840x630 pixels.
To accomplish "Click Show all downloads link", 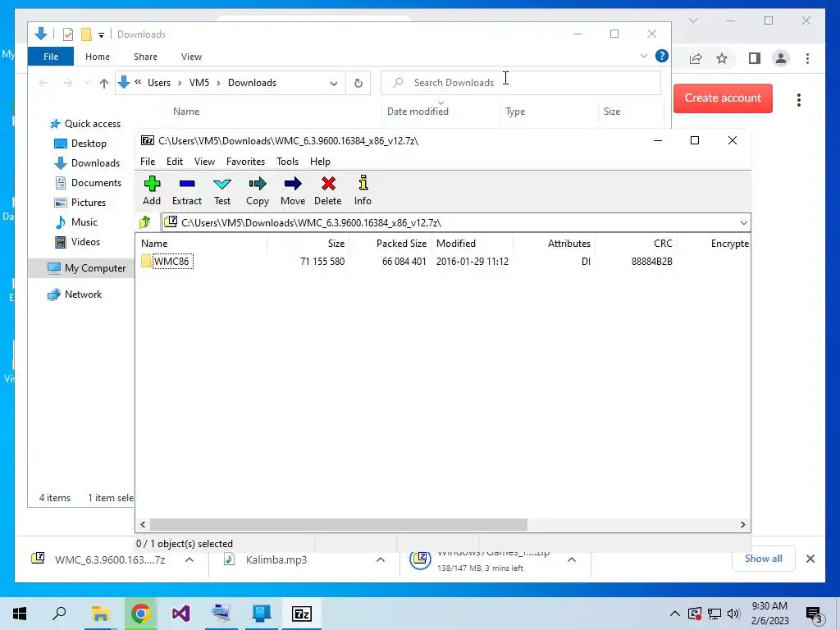I will coord(763,558).
